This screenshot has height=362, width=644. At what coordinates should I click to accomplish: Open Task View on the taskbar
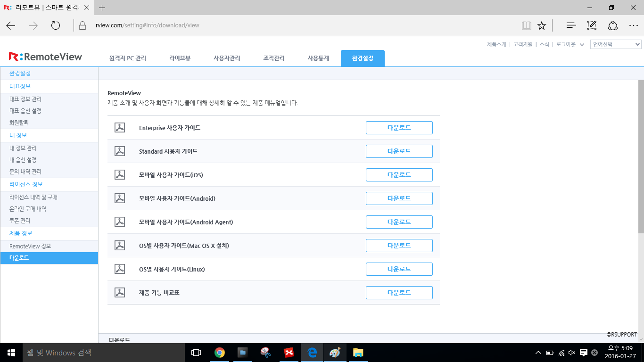[x=196, y=353]
